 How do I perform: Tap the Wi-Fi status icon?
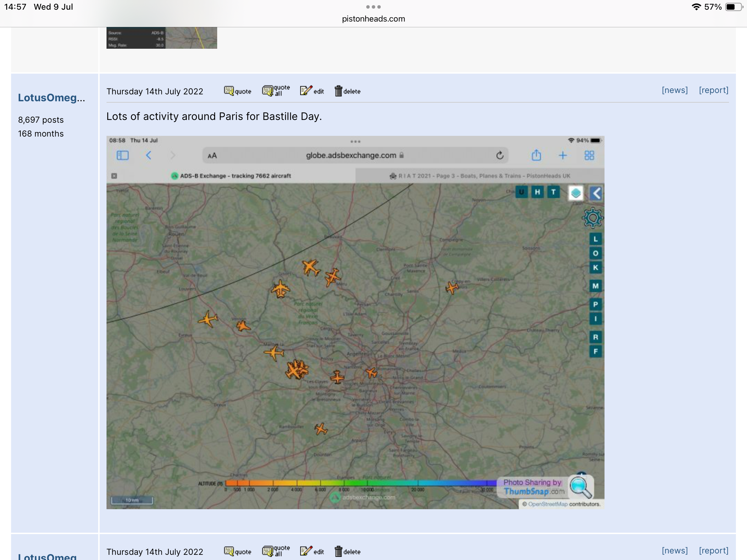pyautogui.click(x=696, y=7)
